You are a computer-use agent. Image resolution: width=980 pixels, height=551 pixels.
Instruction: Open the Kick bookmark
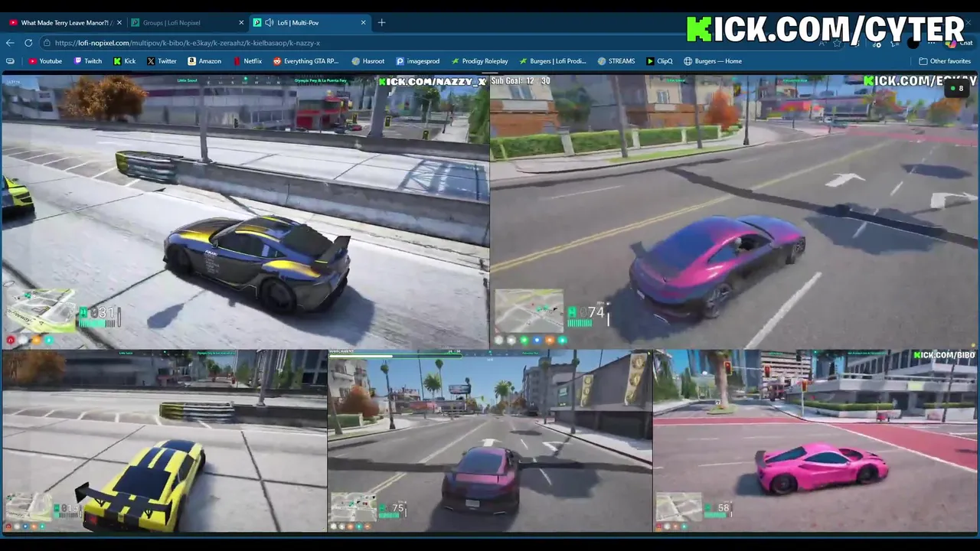pyautogui.click(x=125, y=61)
